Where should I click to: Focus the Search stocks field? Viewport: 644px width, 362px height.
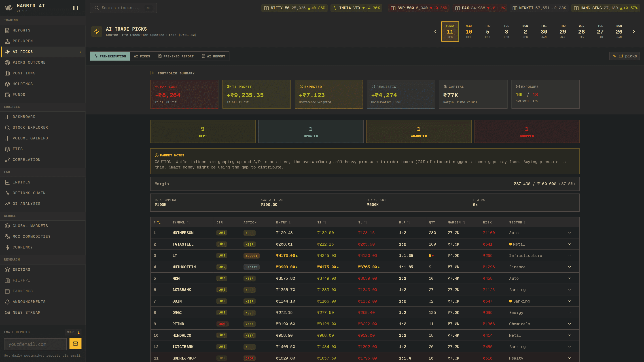[x=120, y=8]
